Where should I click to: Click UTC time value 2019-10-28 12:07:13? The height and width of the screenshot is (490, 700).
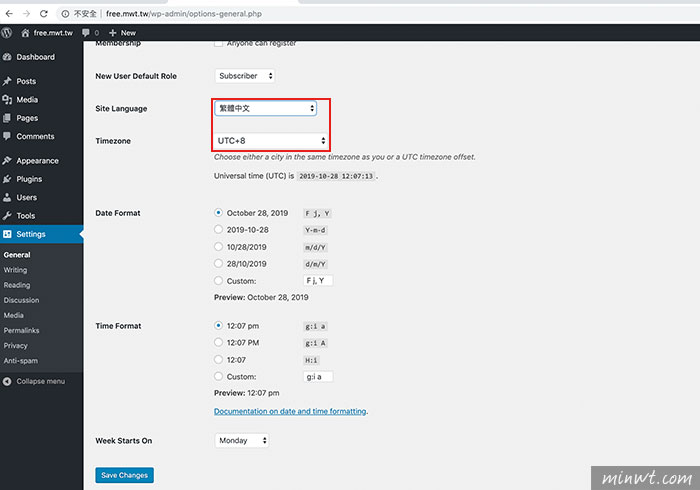tap(336, 176)
